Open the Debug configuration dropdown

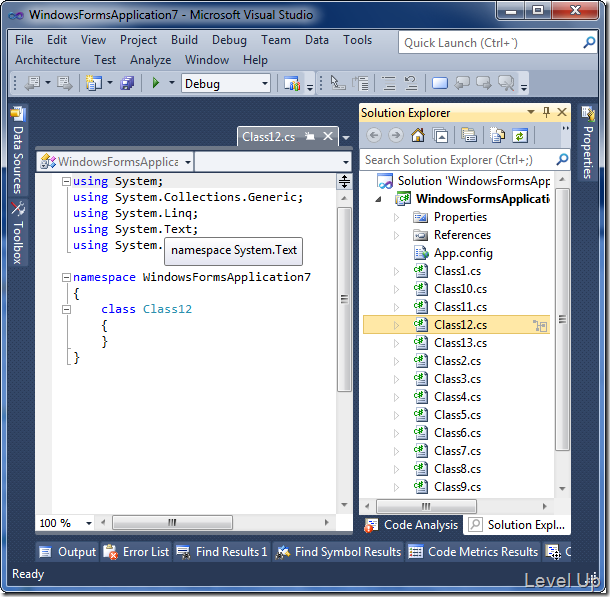(x=265, y=83)
